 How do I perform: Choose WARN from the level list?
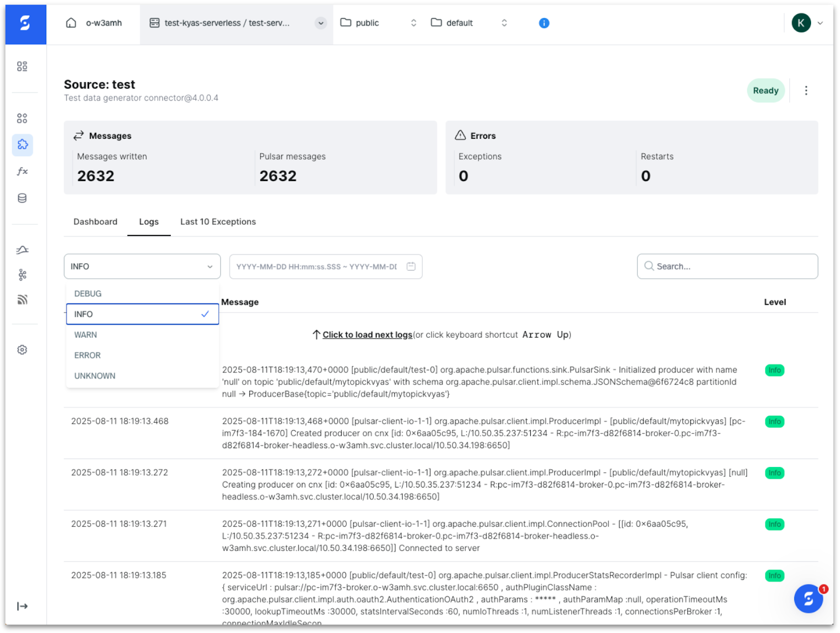pyautogui.click(x=86, y=335)
